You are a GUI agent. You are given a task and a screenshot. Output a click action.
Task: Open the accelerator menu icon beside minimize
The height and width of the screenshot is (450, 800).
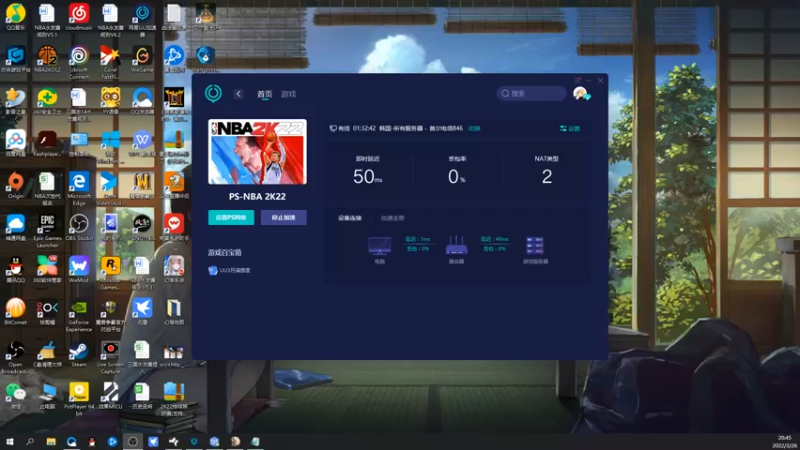click(577, 81)
